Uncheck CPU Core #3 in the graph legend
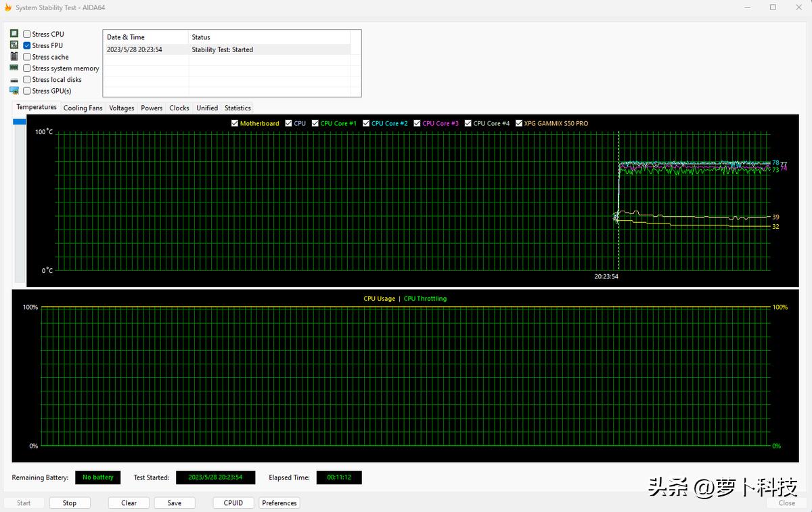Viewport: 812px width, 512px height. pos(418,123)
